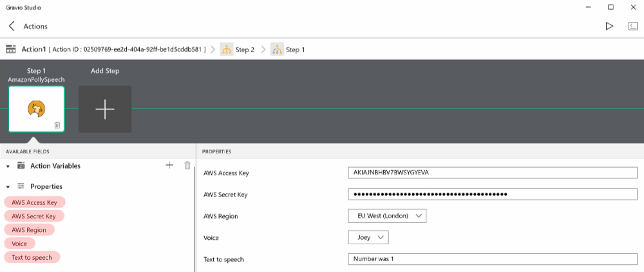Select the AWS Access Key field pill
Viewport: 644px width, 272px height.
pos(35,202)
